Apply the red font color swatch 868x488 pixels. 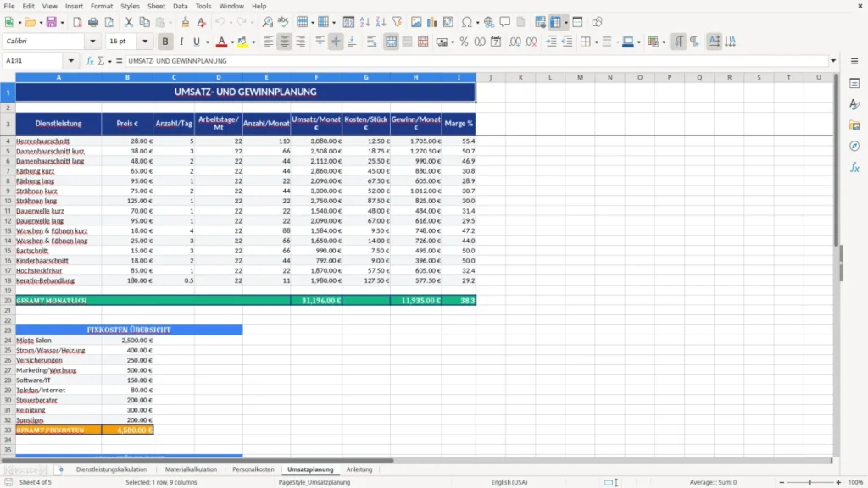[221, 42]
